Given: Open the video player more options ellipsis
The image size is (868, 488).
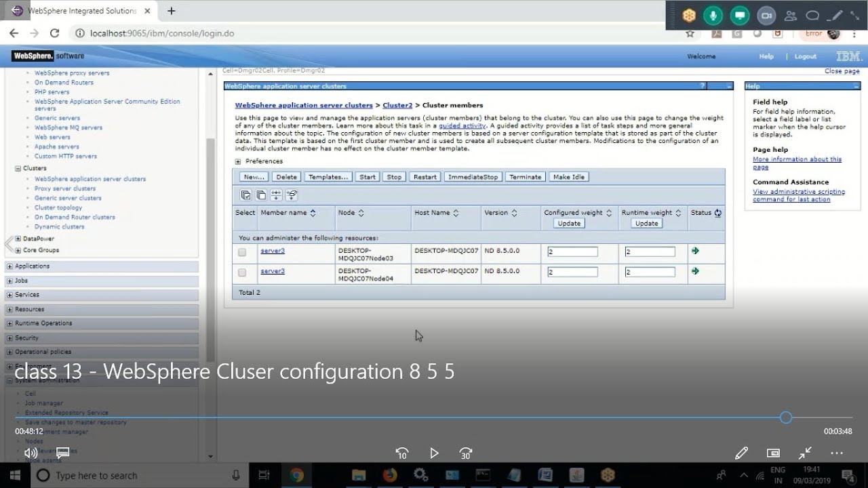Looking at the screenshot, I should coord(837,453).
